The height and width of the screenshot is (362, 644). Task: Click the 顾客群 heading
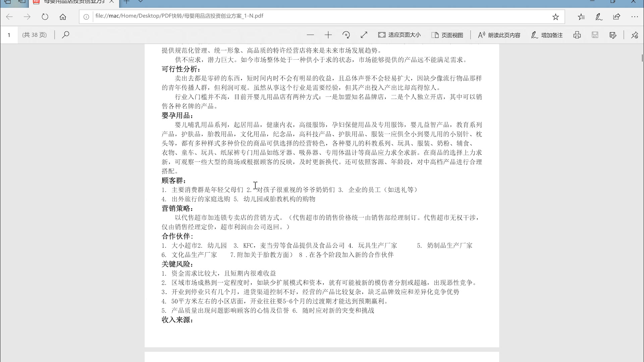tap(174, 181)
